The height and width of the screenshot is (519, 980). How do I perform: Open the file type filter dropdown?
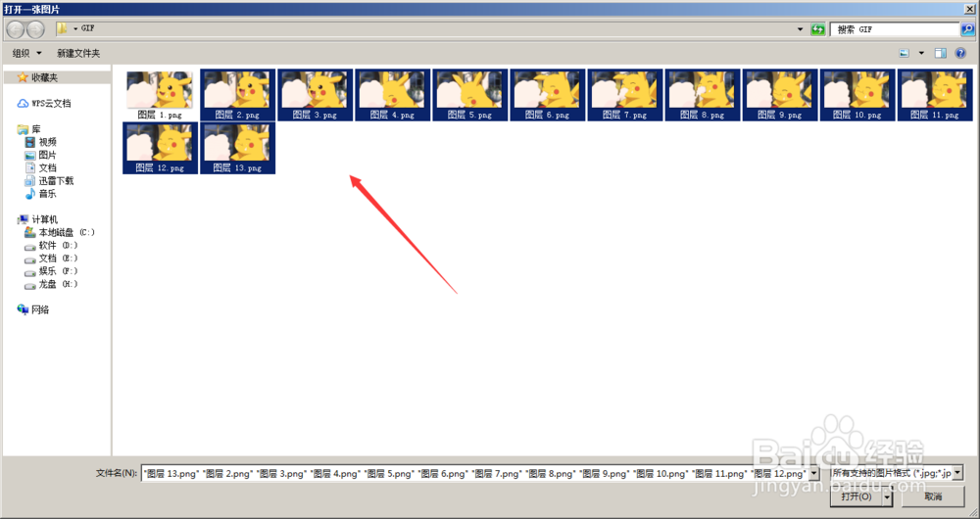tap(957, 473)
